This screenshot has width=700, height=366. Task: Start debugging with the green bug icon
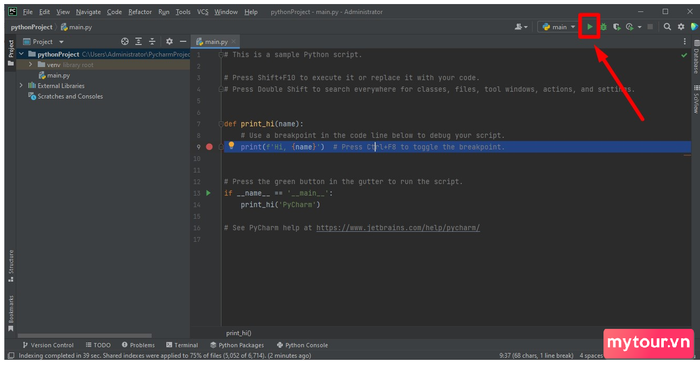click(x=604, y=27)
